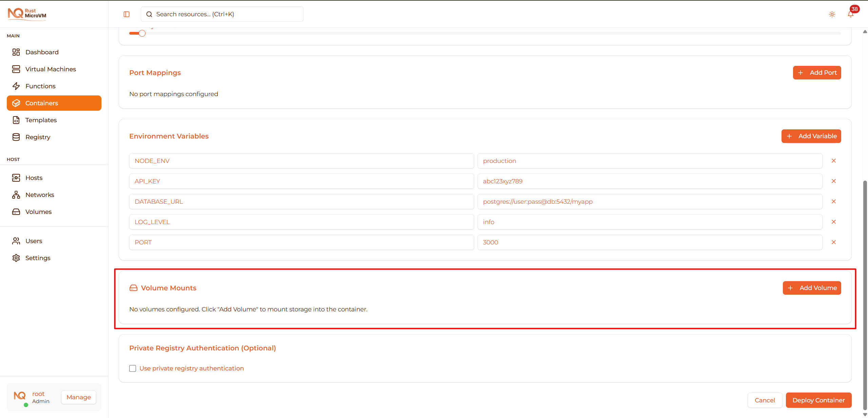The height and width of the screenshot is (418, 868).
Task: Click the LOG_LEVEL value field
Action: tap(649, 222)
